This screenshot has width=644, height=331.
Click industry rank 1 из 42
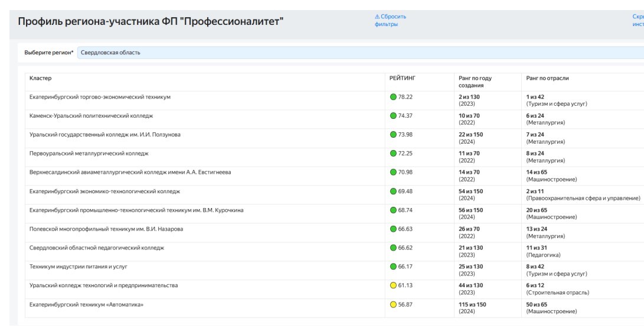[x=535, y=97]
